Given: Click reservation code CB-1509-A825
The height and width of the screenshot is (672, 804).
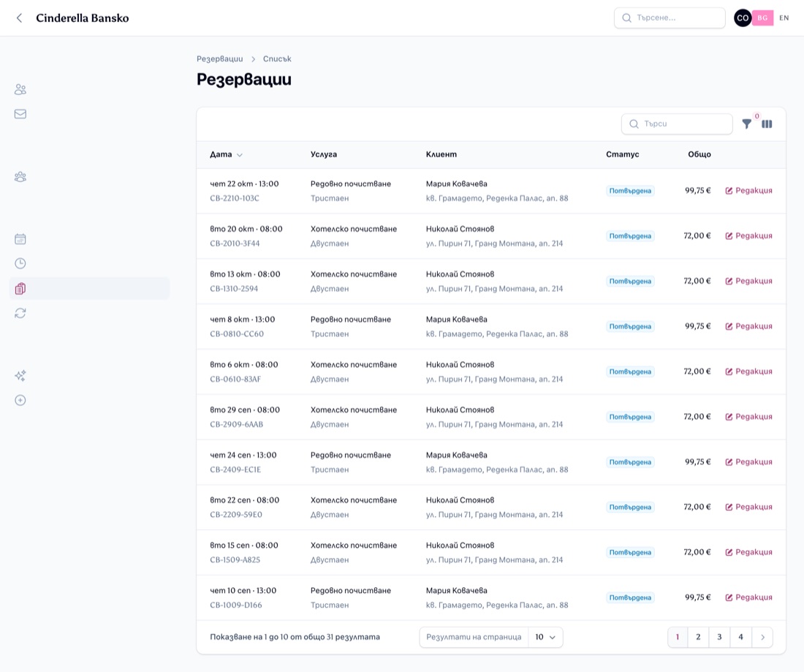Looking at the screenshot, I should 235,559.
